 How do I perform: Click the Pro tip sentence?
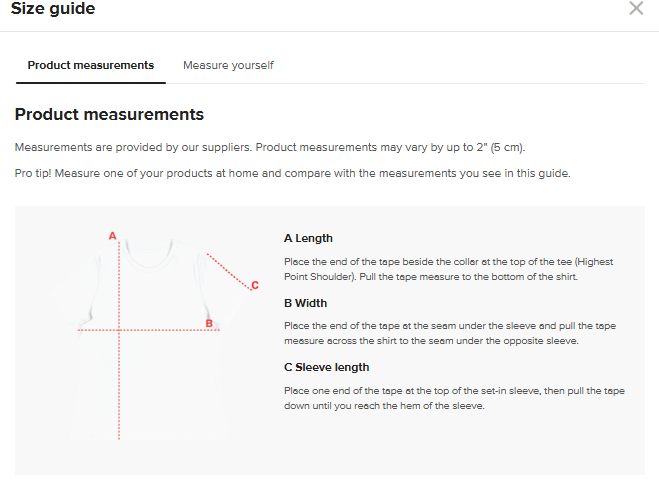pyautogui.click(x=292, y=173)
